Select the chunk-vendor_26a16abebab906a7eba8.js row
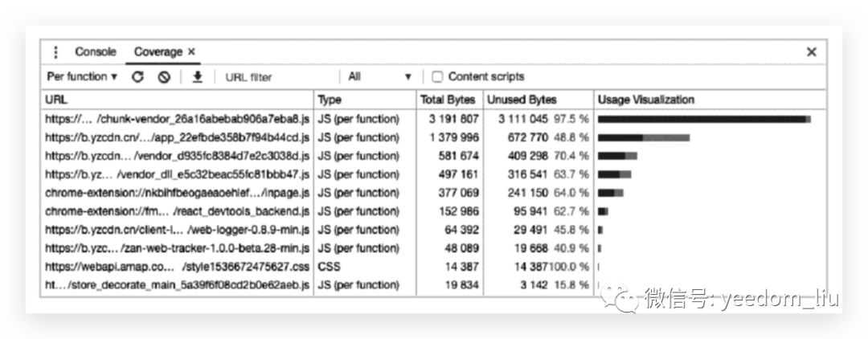The height and width of the screenshot is (339, 868). (x=177, y=119)
